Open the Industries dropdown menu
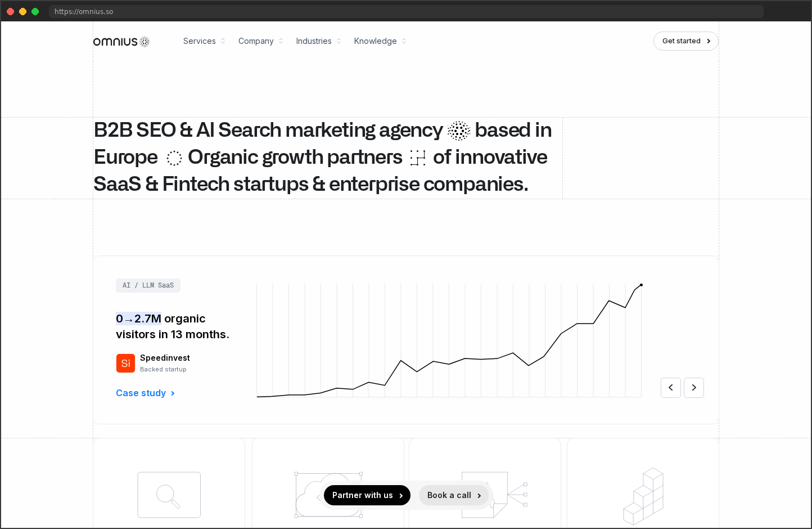 point(318,41)
